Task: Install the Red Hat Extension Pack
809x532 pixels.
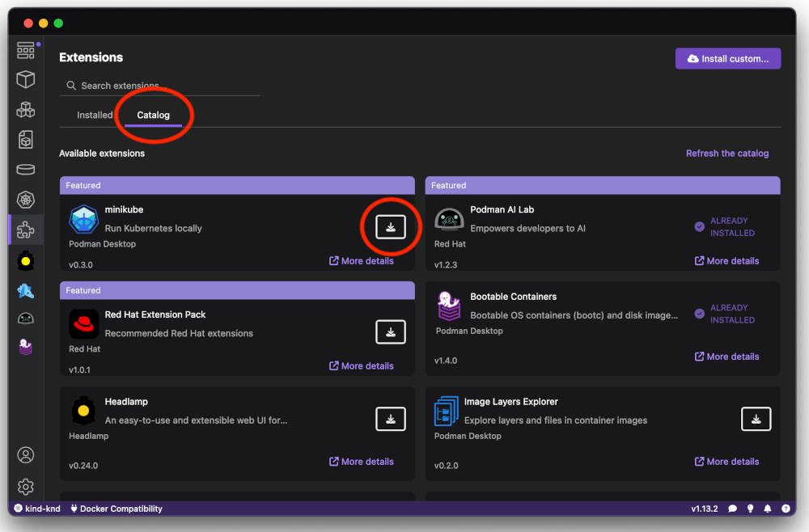Action: [x=391, y=332]
